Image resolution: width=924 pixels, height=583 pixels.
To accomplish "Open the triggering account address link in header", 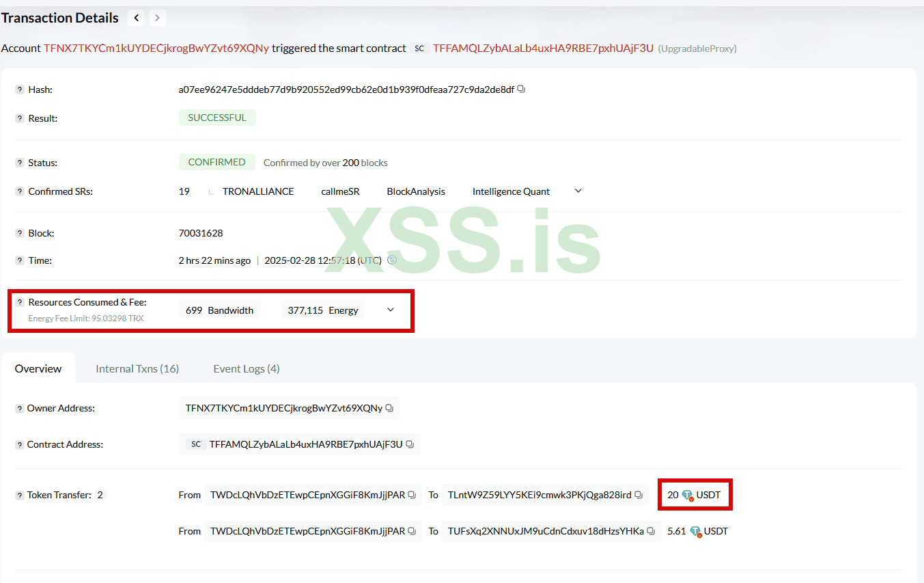I will [x=156, y=48].
